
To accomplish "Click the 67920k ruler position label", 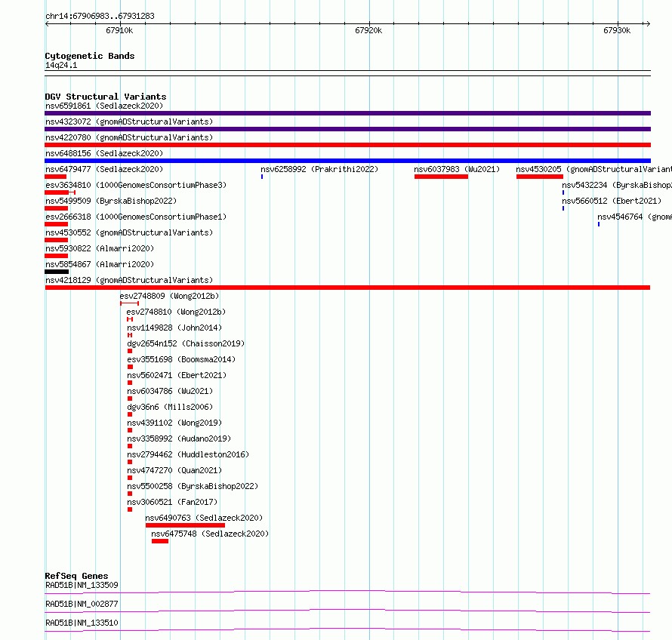I will pyautogui.click(x=368, y=30).
